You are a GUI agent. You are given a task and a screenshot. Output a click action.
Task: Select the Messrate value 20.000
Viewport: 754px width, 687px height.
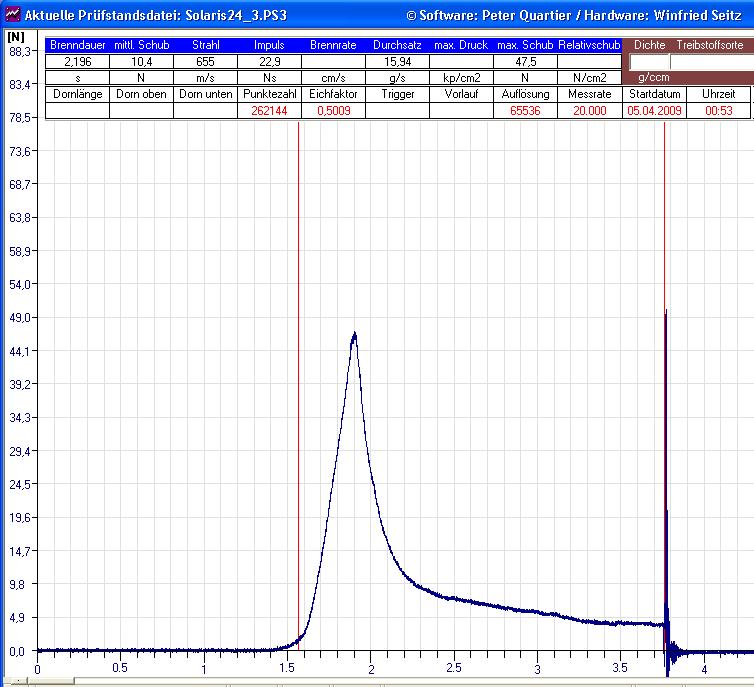589,111
